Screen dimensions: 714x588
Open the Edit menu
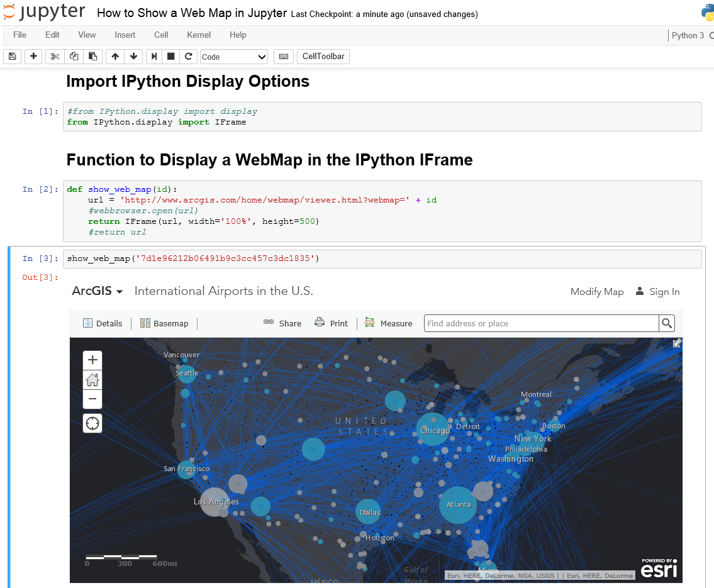pyautogui.click(x=52, y=35)
